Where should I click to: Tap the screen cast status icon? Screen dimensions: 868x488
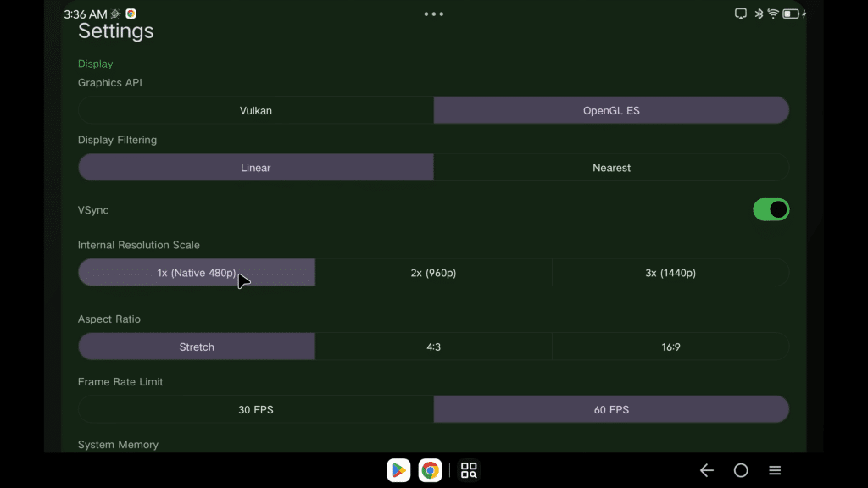[741, 14]
